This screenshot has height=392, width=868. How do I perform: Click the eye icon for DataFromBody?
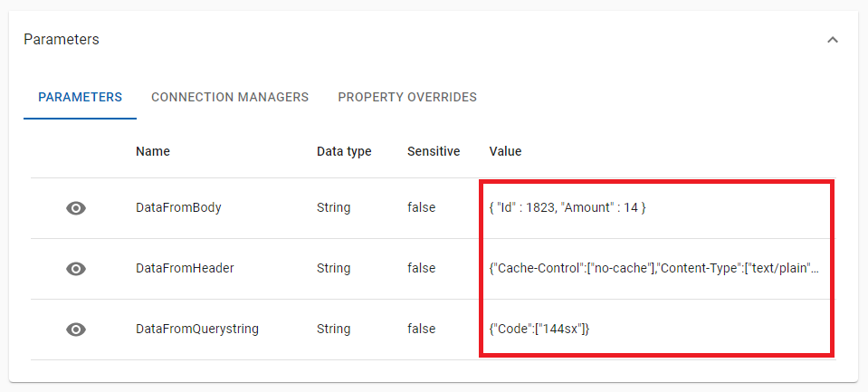tap(77, 208)
